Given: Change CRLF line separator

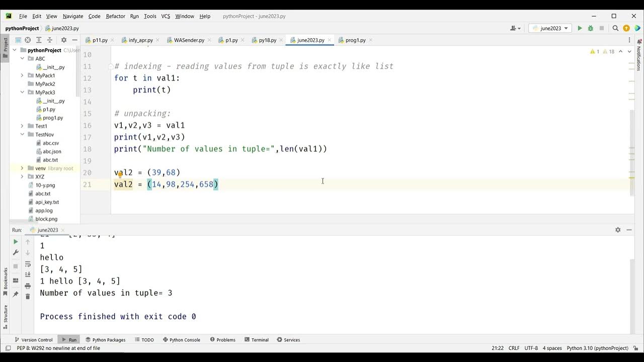Looking at the screenshot, I should (x=514, y=348).
